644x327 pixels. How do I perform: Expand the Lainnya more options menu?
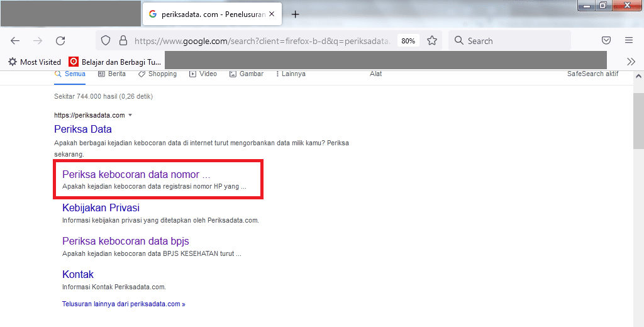click(291, 74)
